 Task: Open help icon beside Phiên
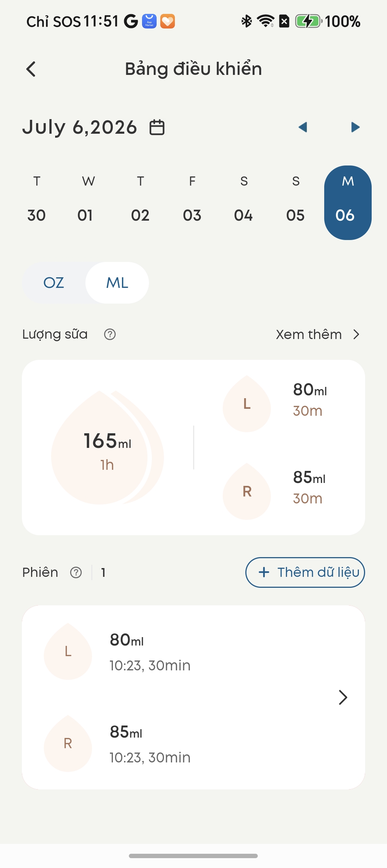76,572
